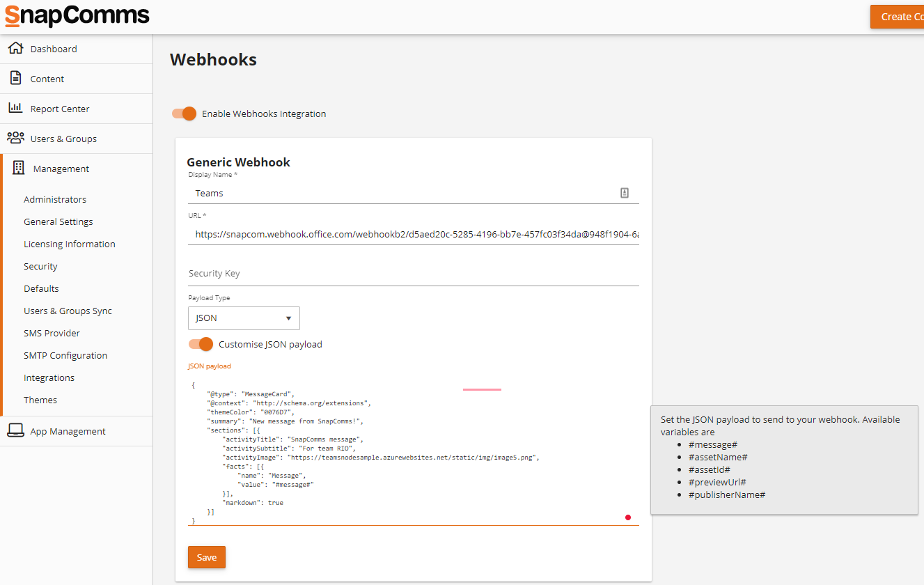Click the 'Generic Webhook' heading
Screen dimensions: 924x585
click(238, 162)
